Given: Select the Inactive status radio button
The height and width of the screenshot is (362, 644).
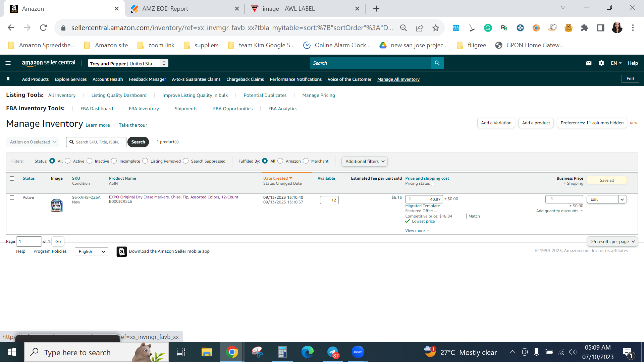Looking at the screenshot, I should click(90, 161).
